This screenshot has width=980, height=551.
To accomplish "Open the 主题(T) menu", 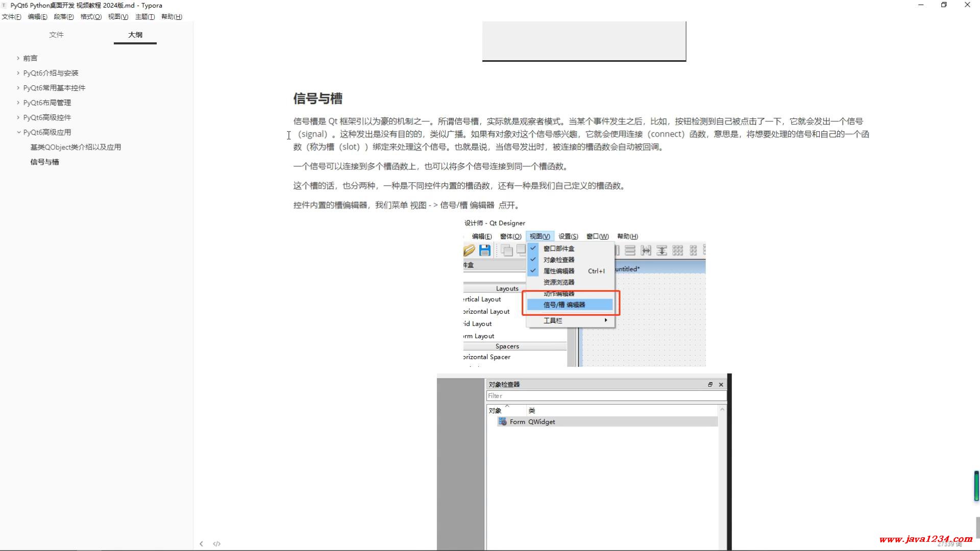I will pos(145,17).
